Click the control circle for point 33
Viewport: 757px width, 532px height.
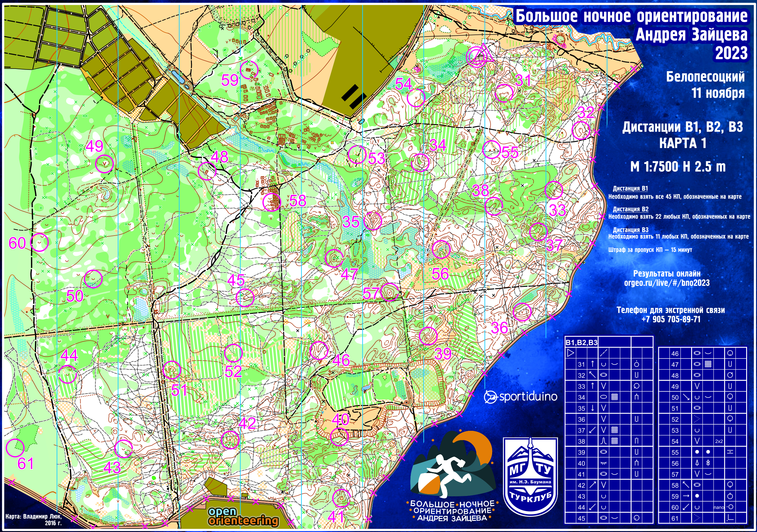(x=554, y=190)
